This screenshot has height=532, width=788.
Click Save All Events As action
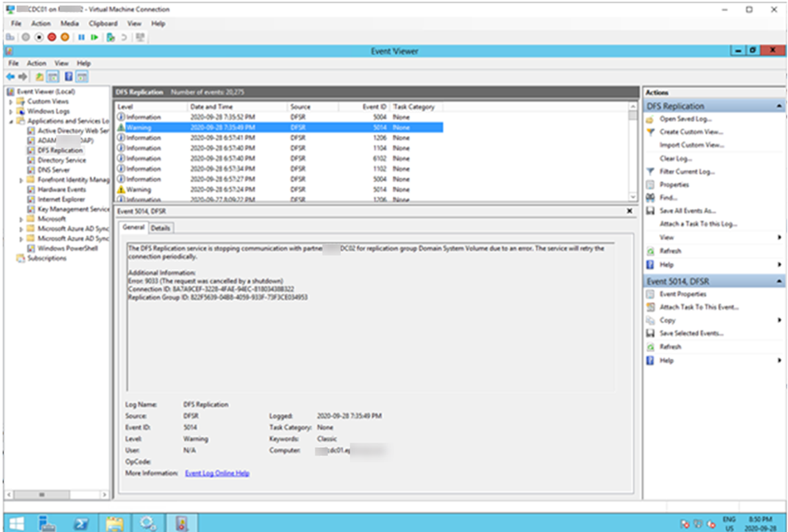tap(687, 210)
